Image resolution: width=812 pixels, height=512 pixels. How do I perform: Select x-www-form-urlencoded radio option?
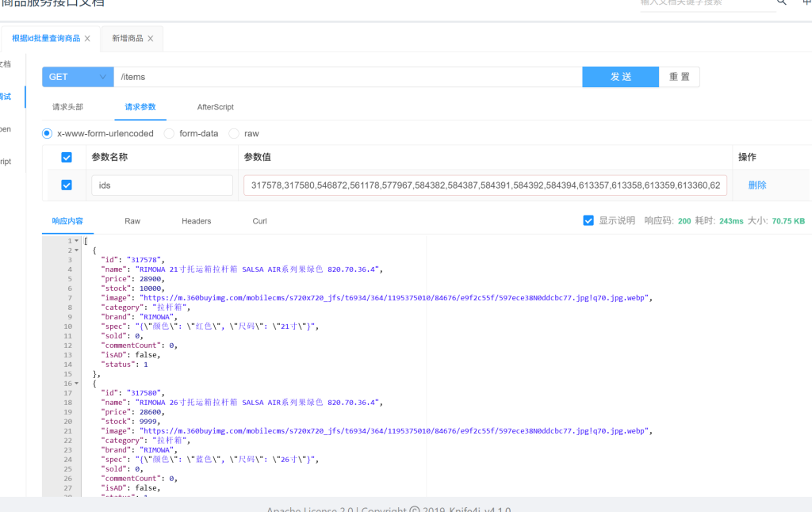(47, 134)
